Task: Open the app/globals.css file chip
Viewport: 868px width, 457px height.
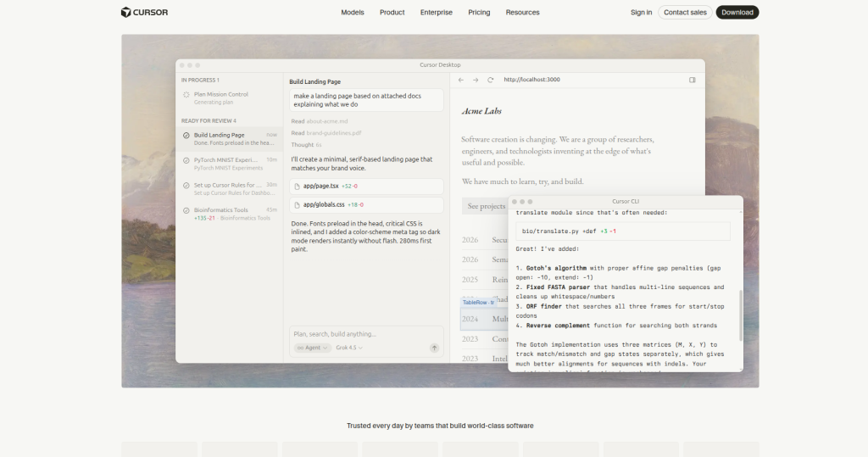Action: click(x=366, y=205)
